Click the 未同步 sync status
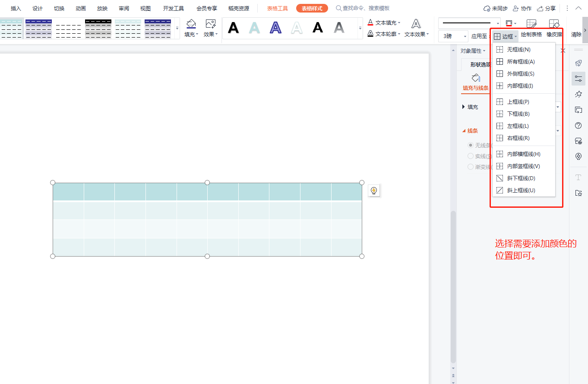 [x=496, y=8]
